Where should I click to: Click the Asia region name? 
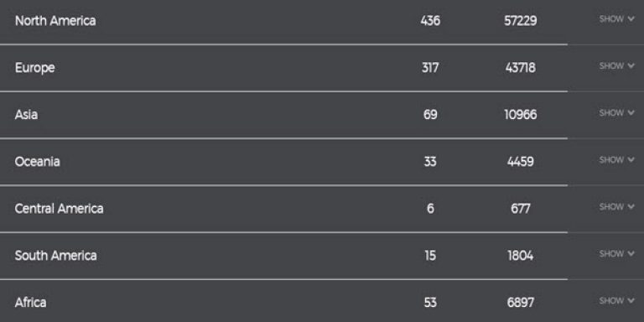[26, 115]
